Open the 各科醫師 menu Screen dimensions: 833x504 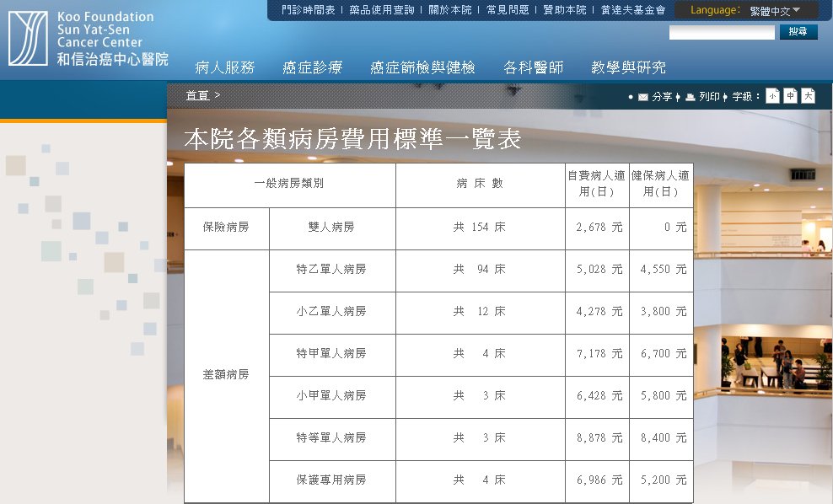pos(534,67)
